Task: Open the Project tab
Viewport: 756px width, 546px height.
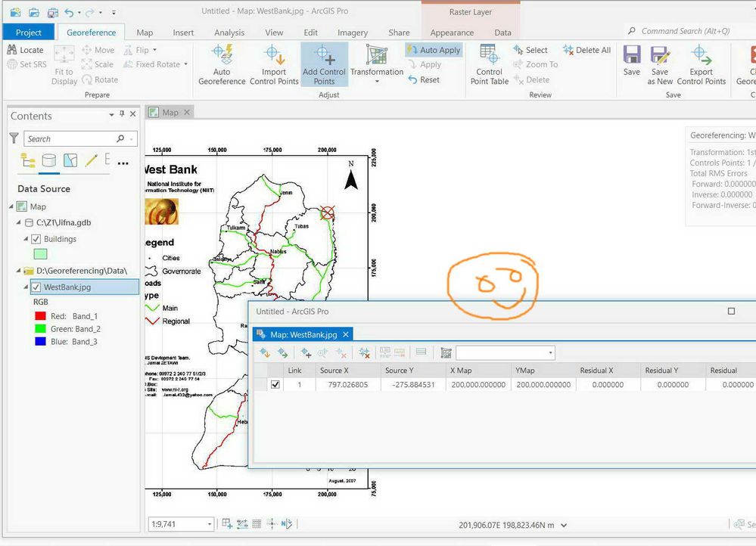Action: tap(29, 33)
